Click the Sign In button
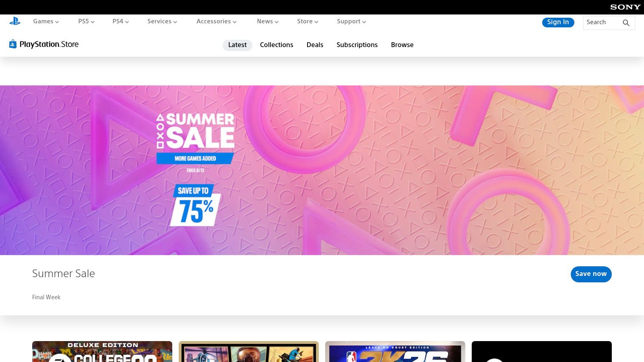Image resolution: width=644 pixels, height=362 pixels. [x=558, y=22]
